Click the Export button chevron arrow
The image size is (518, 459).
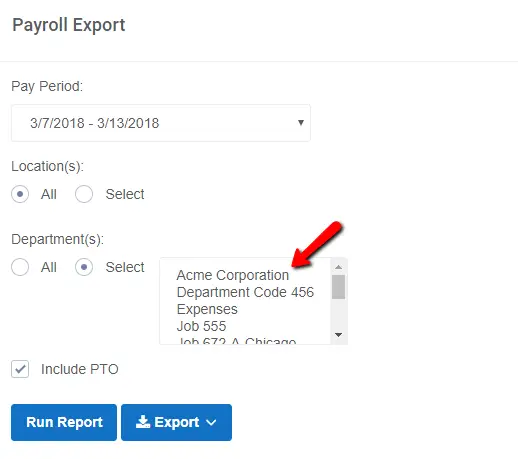pyautogui.click(x=211, y=423)
